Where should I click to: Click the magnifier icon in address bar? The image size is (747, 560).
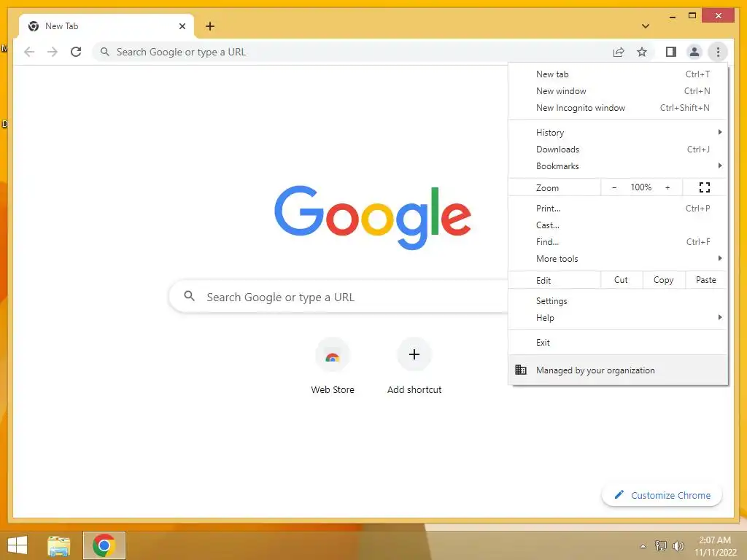coord(105,52)
